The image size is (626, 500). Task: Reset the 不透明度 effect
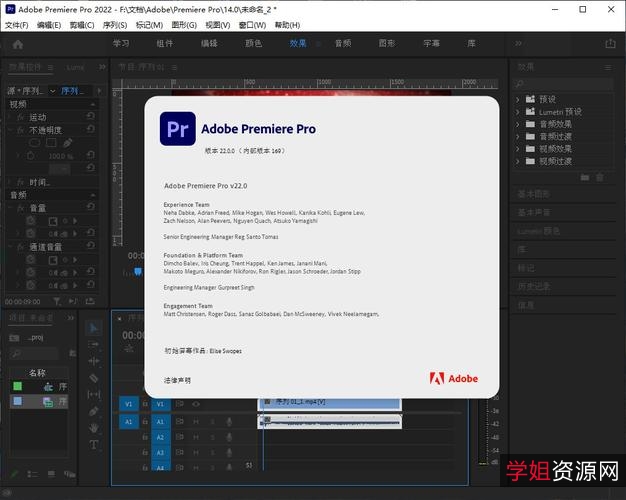(x=91, y=129)
